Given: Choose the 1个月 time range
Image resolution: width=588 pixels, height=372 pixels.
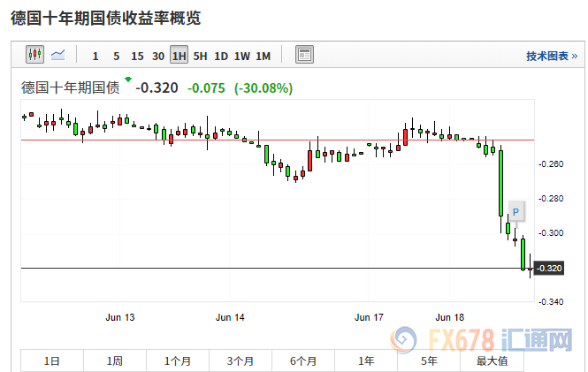Looking at the screenshot, I should point(178,361).
